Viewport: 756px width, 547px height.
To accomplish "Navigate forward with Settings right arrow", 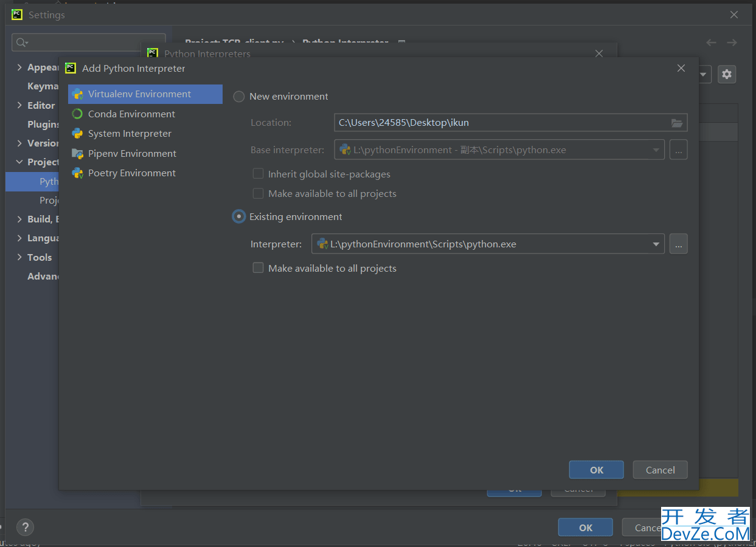I will click(x=732, y=43).
